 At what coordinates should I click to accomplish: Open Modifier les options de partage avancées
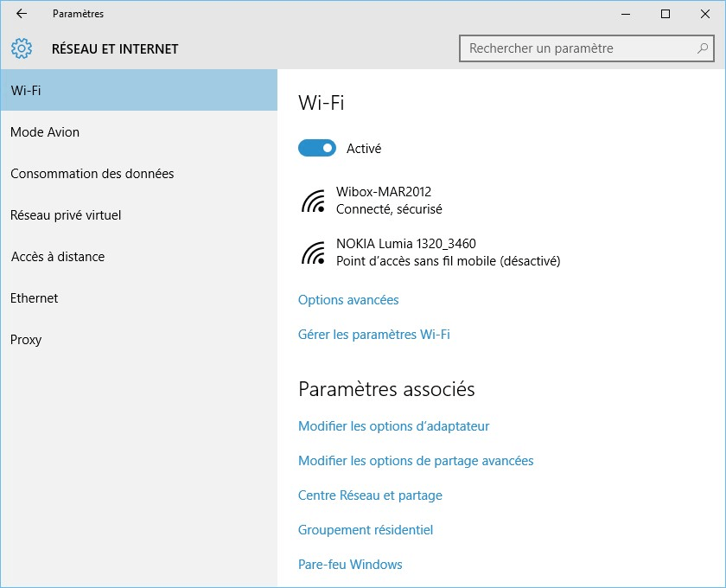416,461
